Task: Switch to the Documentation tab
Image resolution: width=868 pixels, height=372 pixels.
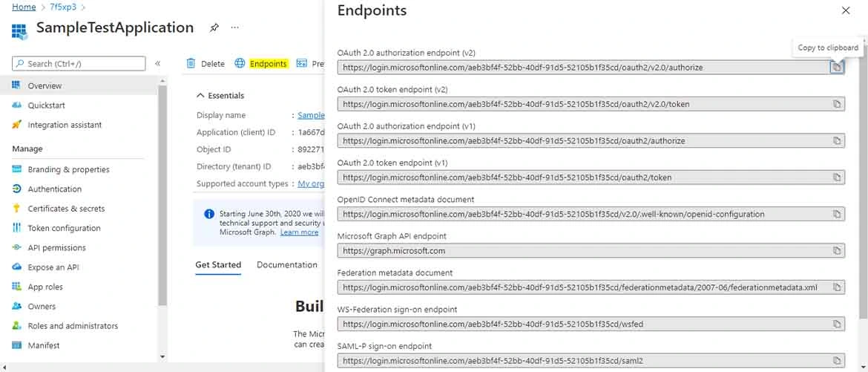Action: pos(287,264)
